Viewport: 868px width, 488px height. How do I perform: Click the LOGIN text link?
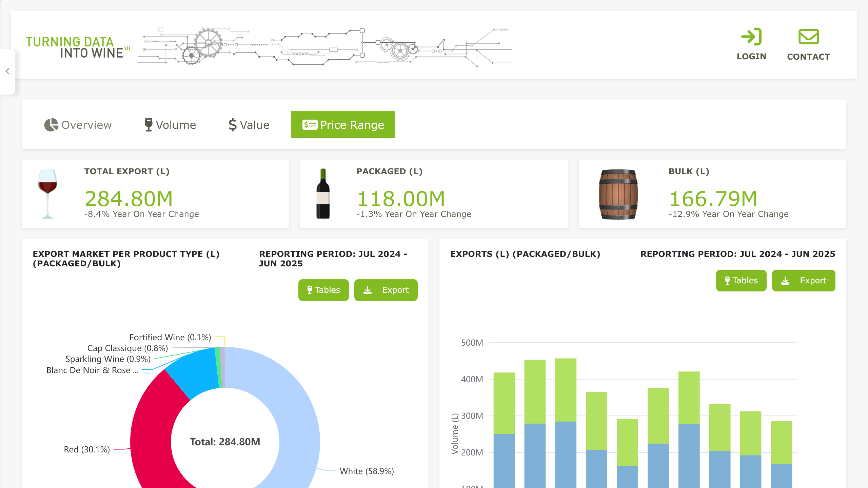751,57
